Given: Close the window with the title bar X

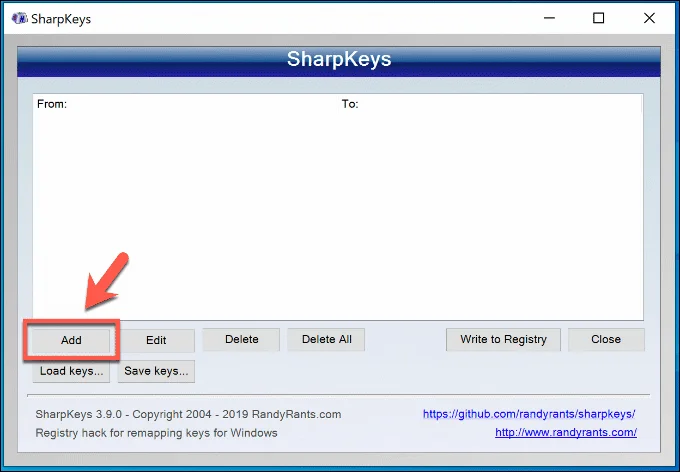Looking at the screenshot, I should pyautogui.click(x=649, y=18).
